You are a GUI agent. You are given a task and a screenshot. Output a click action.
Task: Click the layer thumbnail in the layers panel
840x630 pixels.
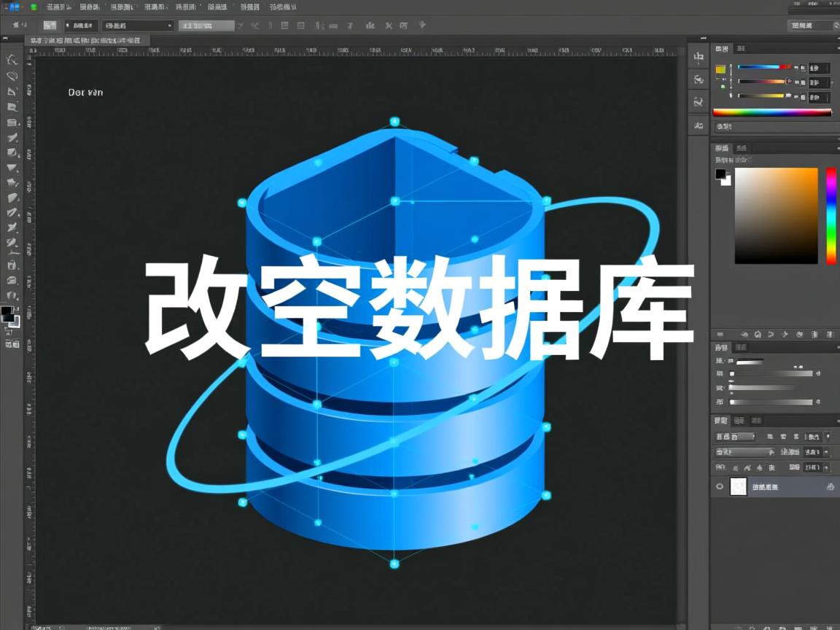point(739,486)
